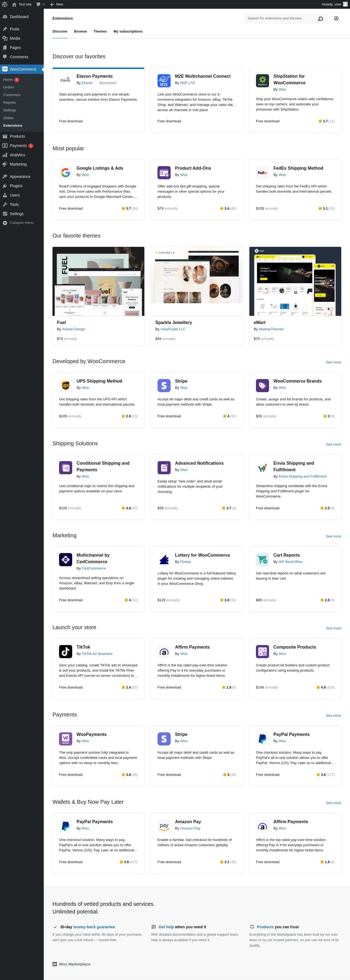Open the money-back guarantee link
This screenshot has width=350, height=980.
click(x=94, y=927)
